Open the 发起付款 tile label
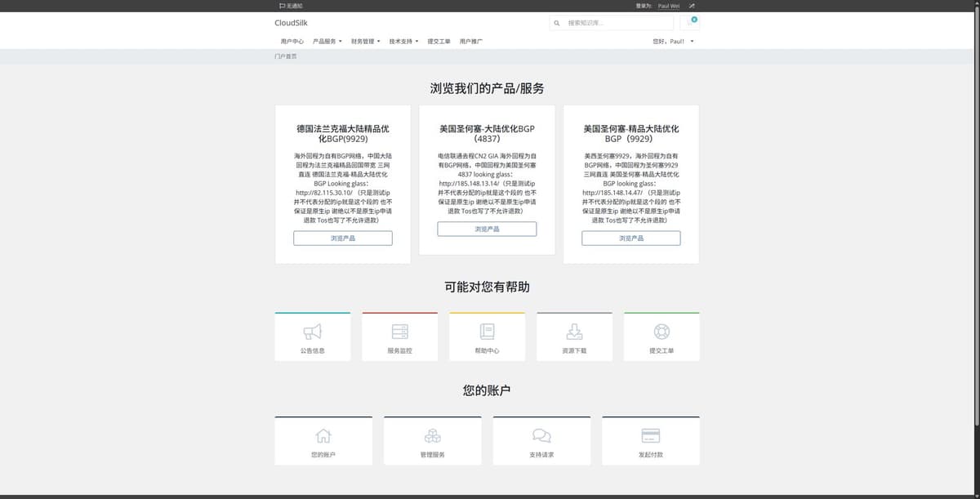The image size is (980, 499). click(651, 454)
